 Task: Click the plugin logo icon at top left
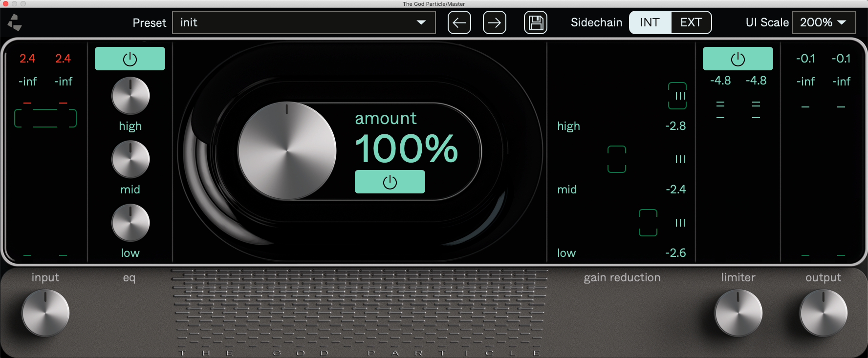pyautogui.click(x=15, y=22)
